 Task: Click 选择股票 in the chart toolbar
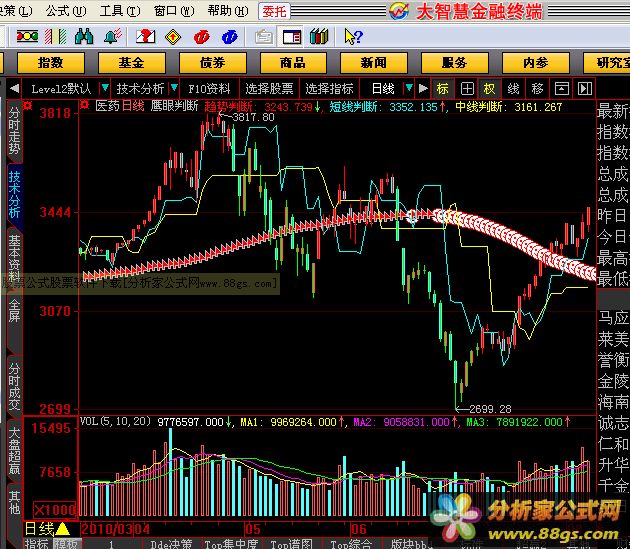tap(269, 88)
